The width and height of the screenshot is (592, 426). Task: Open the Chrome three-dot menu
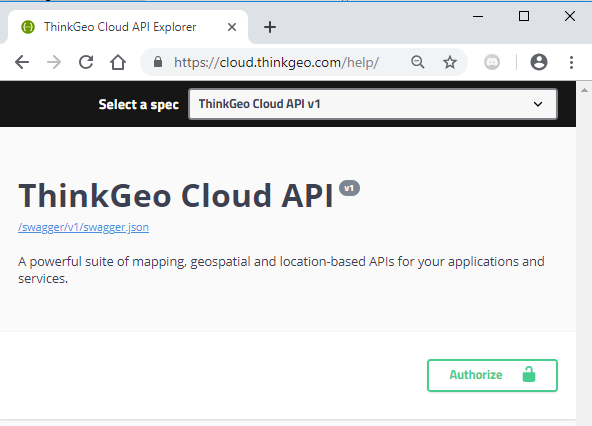pos(571,62)
